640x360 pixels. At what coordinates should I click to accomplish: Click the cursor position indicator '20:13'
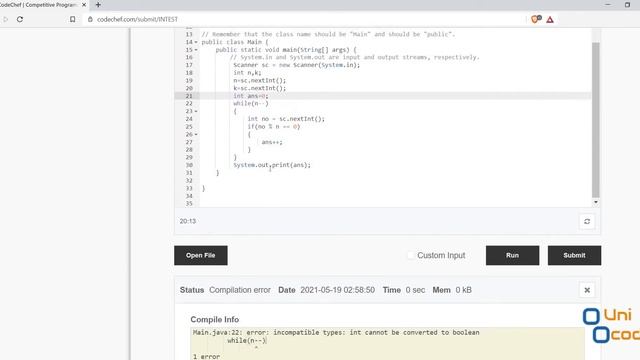(x=188, y=221)
